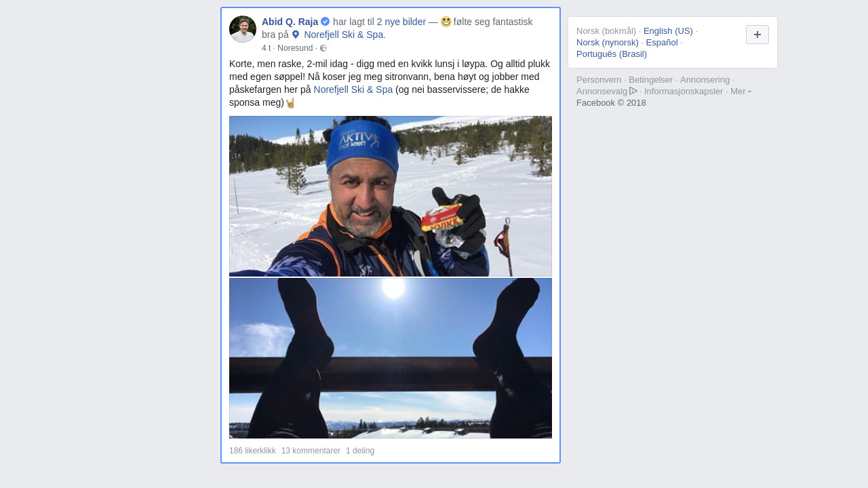Open the Personvern footer link
The image size is (868, 488).
(599, 80)
